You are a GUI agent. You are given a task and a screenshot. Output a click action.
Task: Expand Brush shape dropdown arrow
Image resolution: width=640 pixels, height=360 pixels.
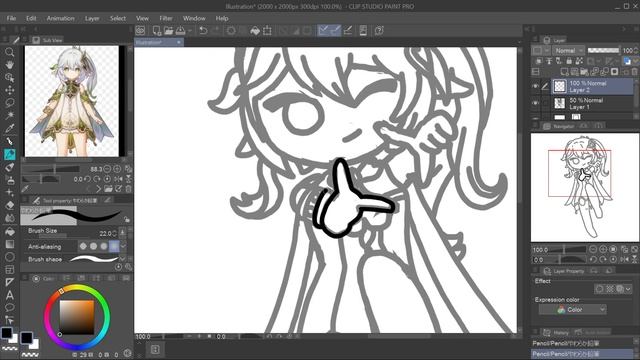[x=123, y=259]
